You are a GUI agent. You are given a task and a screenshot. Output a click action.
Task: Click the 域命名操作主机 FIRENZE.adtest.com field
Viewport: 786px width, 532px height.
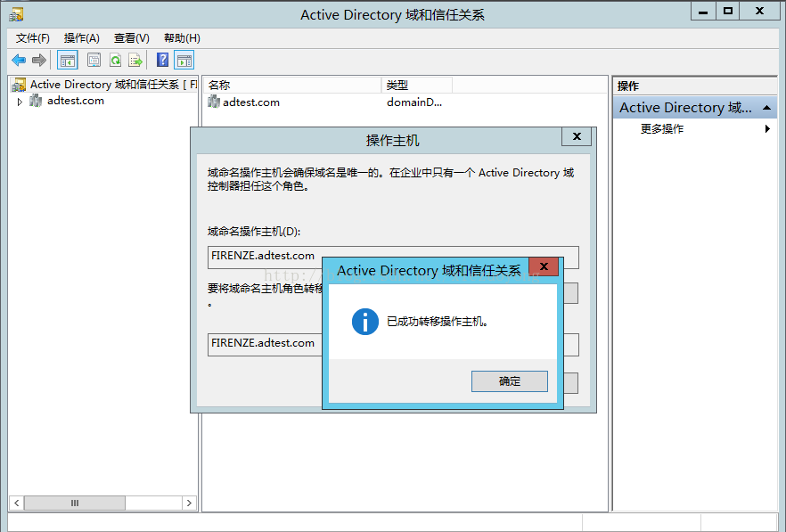pyautogui.click(x=393, y=258)
